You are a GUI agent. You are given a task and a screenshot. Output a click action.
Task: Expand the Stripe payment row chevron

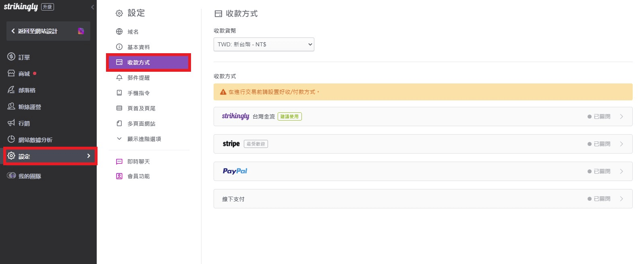tap(621, 144)
